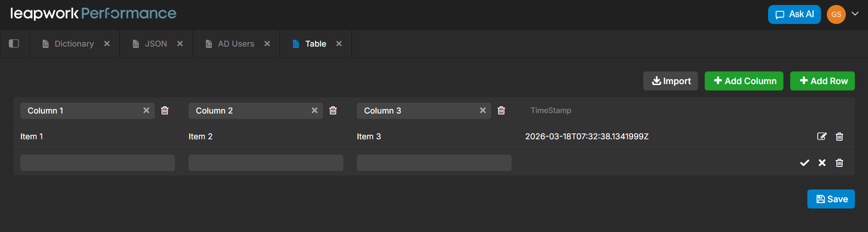This screenshot has height=232, width=868.
Task: Clear the Column 3 header name
Action: click(483, 110)
